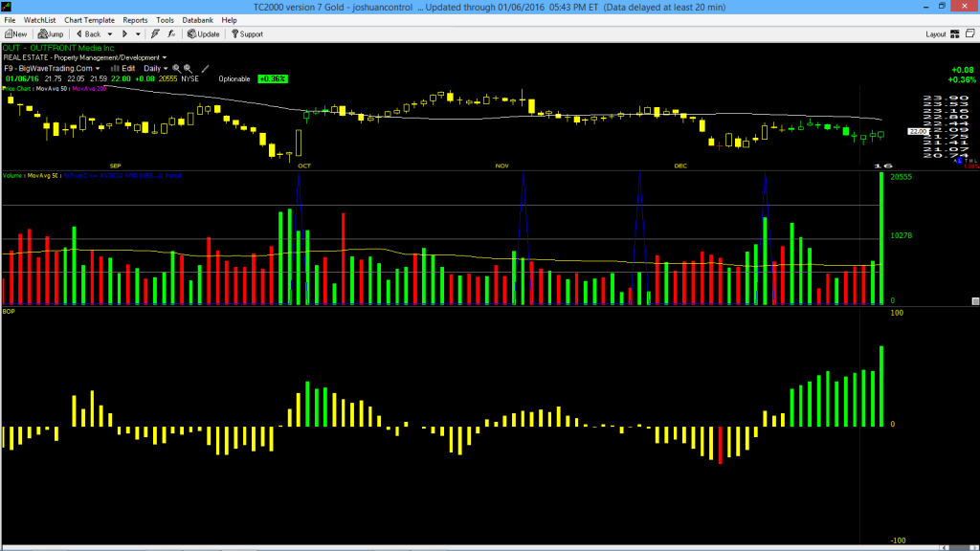Open the Databank menu
This screenshot has width=980, height=551.
[x=197, y=20]
